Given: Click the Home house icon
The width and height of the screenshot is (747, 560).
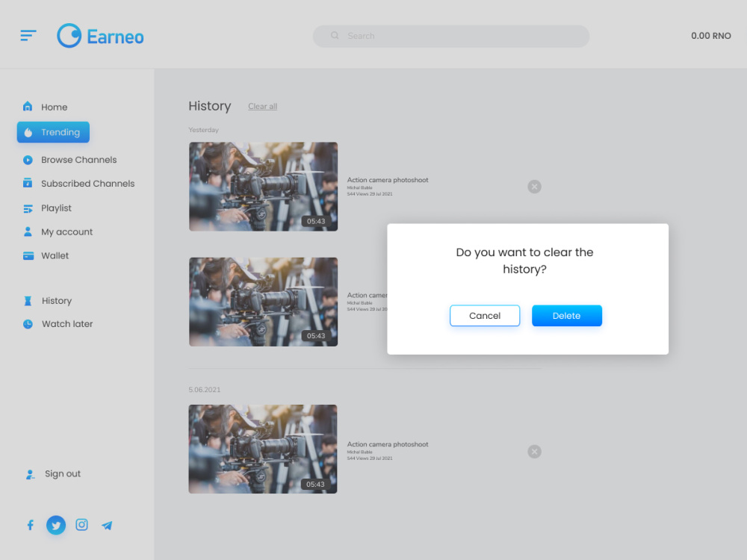Looking at the screenshot, I should pyautogui.click(x=28, y=107).
